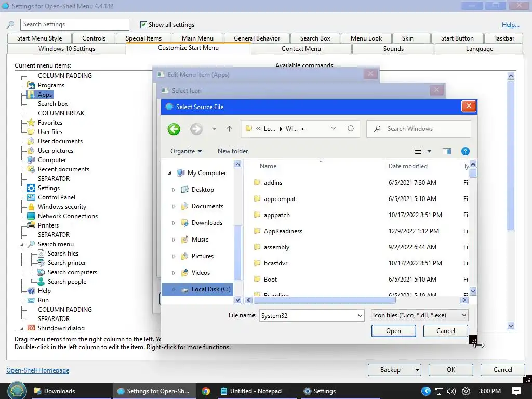This screenshot has width=532, height=399.
Task: Sort files by Date modified column
Action: [x=408, y=166]
